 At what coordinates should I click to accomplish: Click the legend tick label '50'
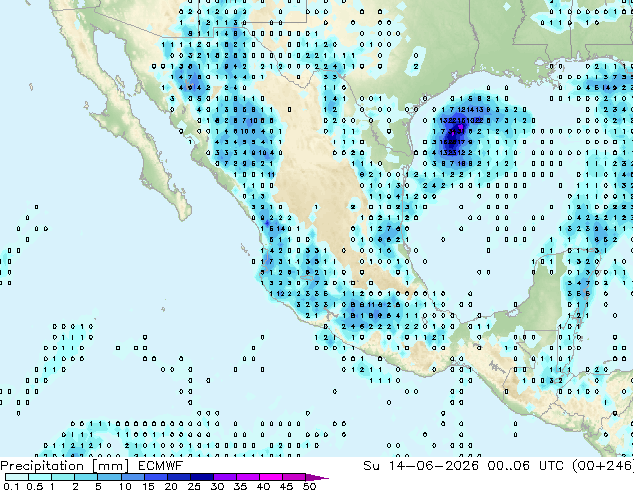(x=309, y=486)
